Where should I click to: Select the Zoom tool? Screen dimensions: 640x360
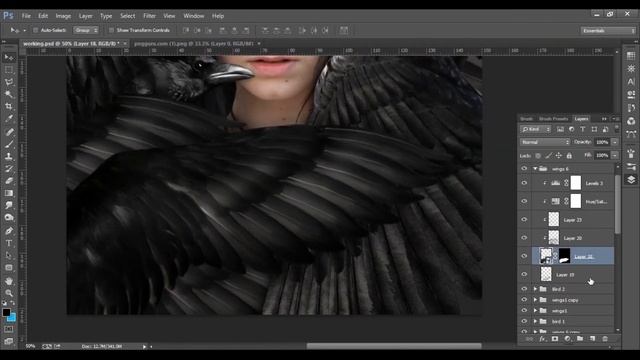click(x=9, y=293)
